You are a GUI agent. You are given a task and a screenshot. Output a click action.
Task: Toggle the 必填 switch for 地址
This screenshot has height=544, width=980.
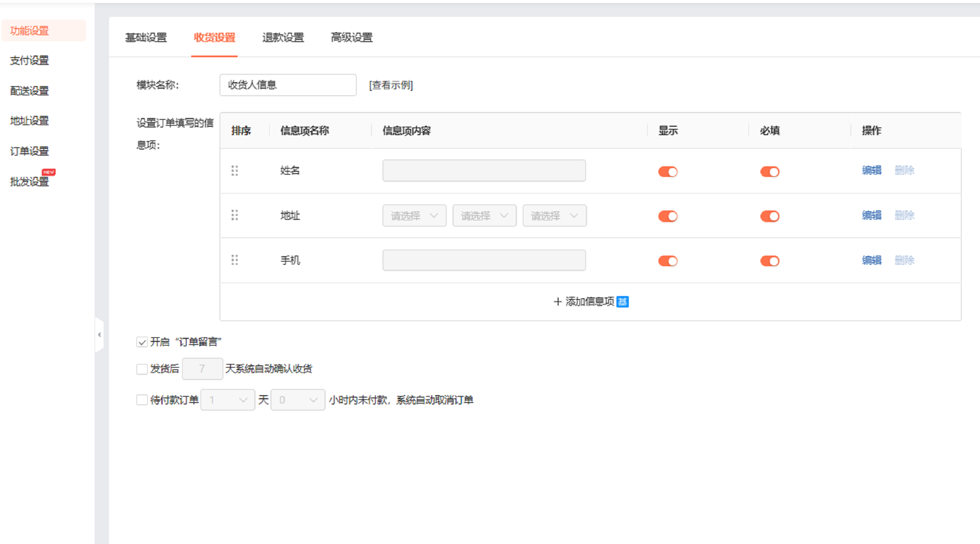pyautogui.click(x=770, y=216)
